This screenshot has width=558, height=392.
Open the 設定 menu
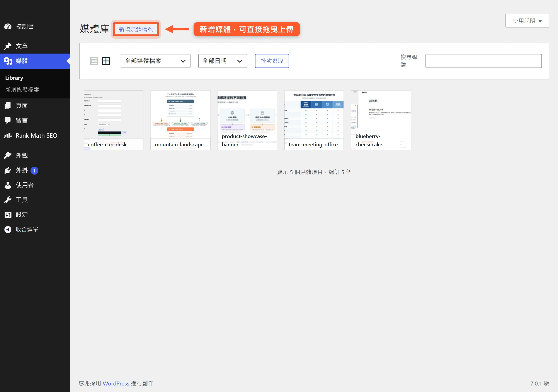pos(22,215)
